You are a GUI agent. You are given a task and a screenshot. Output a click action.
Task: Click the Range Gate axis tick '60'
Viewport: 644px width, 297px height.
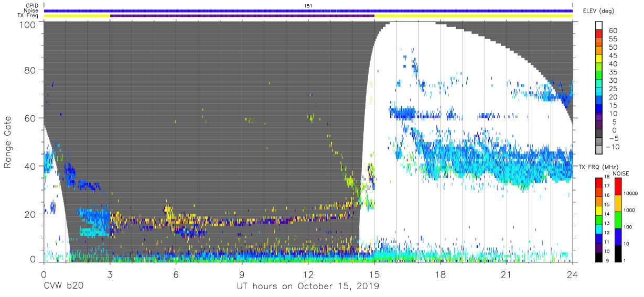pos(30,118)
